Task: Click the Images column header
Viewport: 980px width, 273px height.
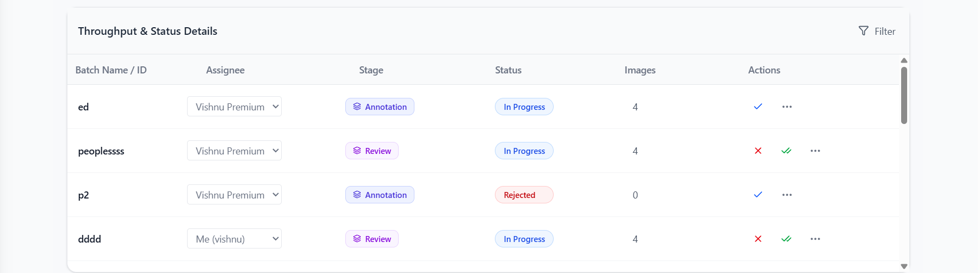Action: click(x=640, y=70)
